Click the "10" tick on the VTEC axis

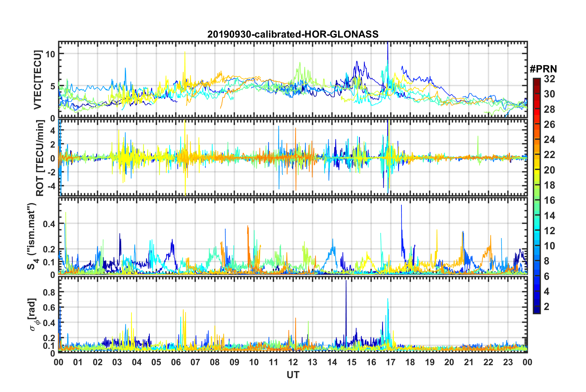point(50,54)
